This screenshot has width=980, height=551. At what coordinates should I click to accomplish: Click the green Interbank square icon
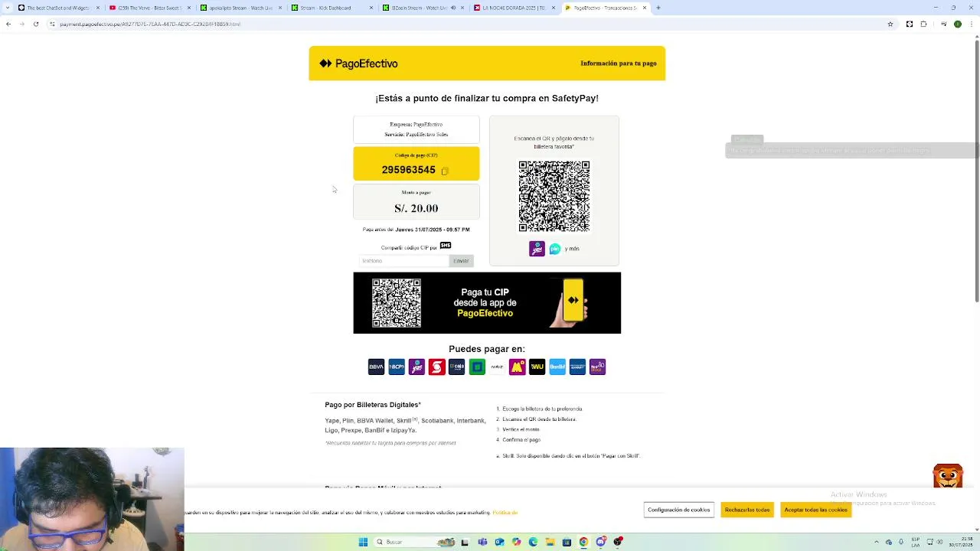point(477,367)
